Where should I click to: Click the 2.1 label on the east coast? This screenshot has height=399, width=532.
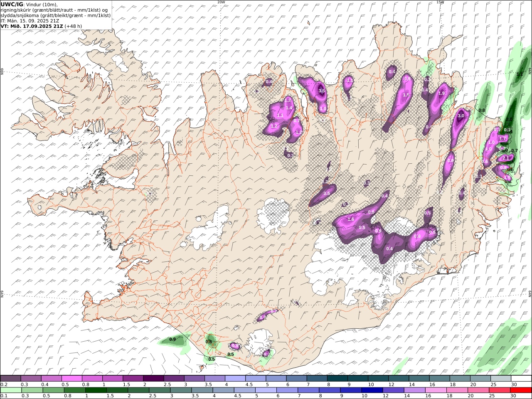tap(506, 158)
